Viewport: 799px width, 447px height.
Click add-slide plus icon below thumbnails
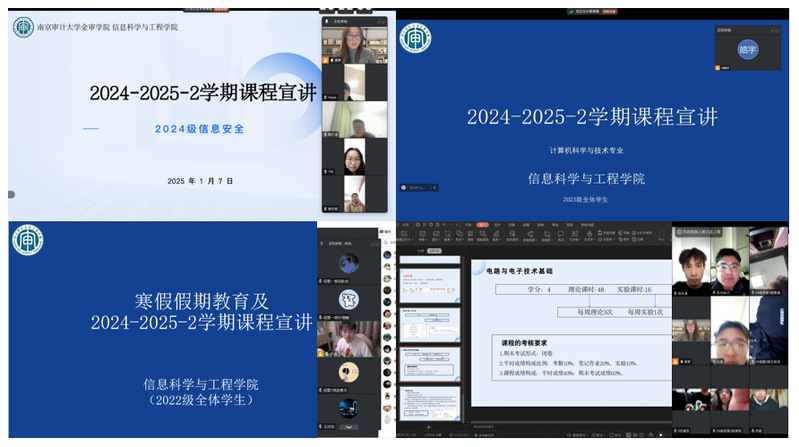pyautogui.click(x=429, y=427)
